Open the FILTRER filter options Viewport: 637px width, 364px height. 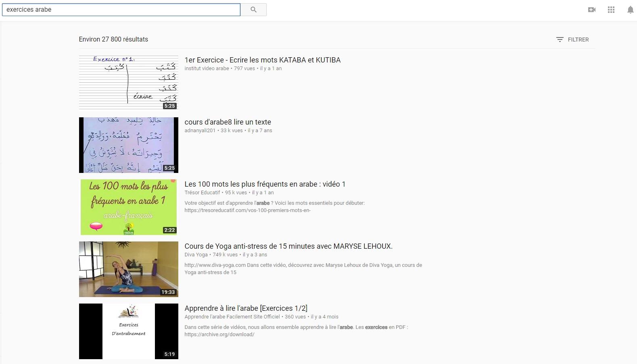coord(572,40)
